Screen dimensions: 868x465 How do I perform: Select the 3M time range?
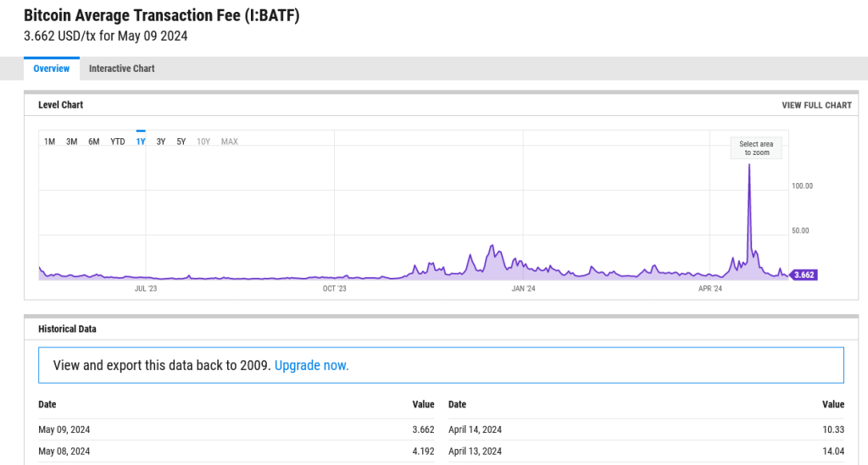pyautogui.click(x=71, y=141)
